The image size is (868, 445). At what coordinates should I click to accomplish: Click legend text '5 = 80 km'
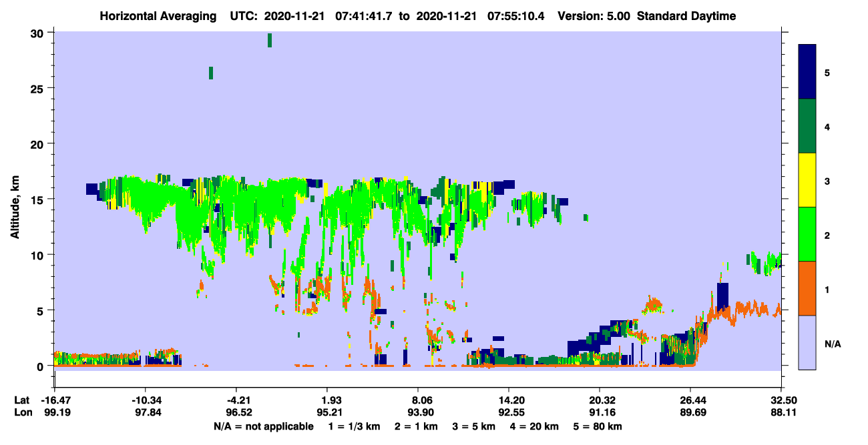click(598, 426)
